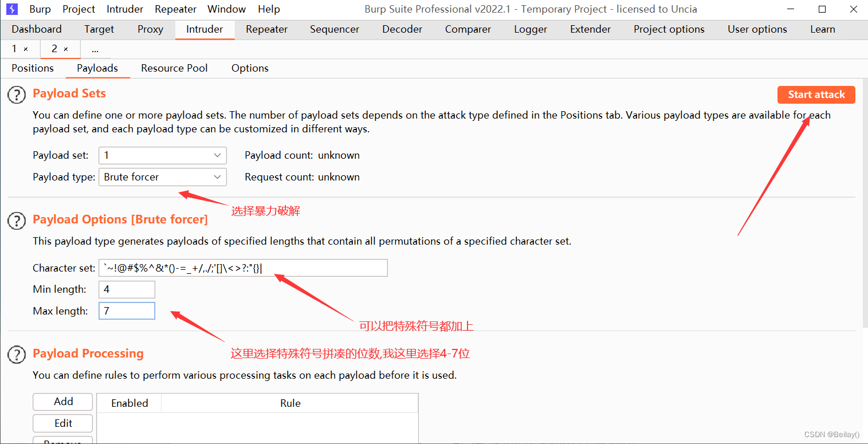
Task: Open the Intruder menu
Action: pos(125,9)
